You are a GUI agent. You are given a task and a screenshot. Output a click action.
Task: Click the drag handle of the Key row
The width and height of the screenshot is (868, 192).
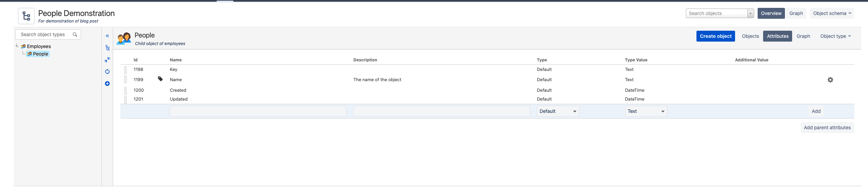pyautogui.click(x=125, y=70)
